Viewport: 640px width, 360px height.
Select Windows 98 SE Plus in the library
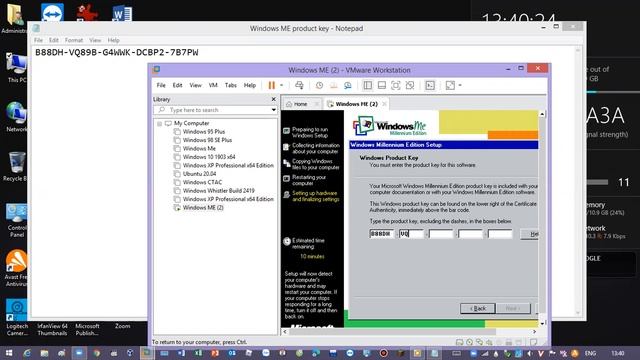(x=207, y=140)
